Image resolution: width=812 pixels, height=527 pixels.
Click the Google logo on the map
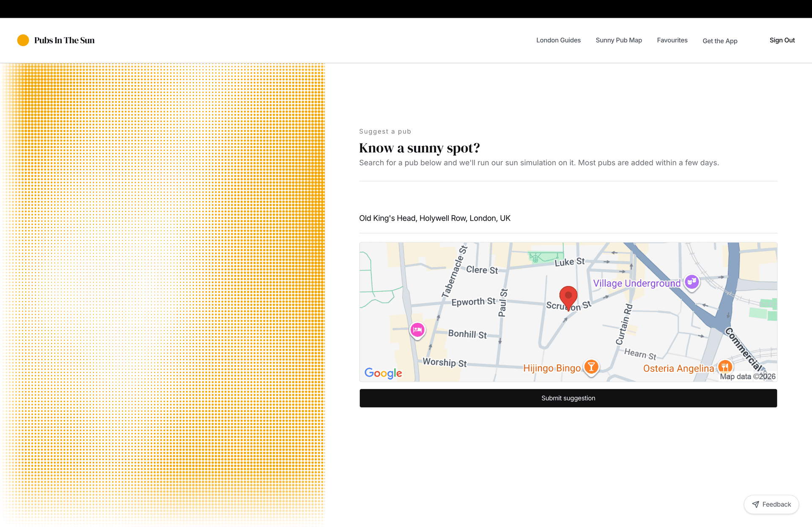(x=383, y=373)
